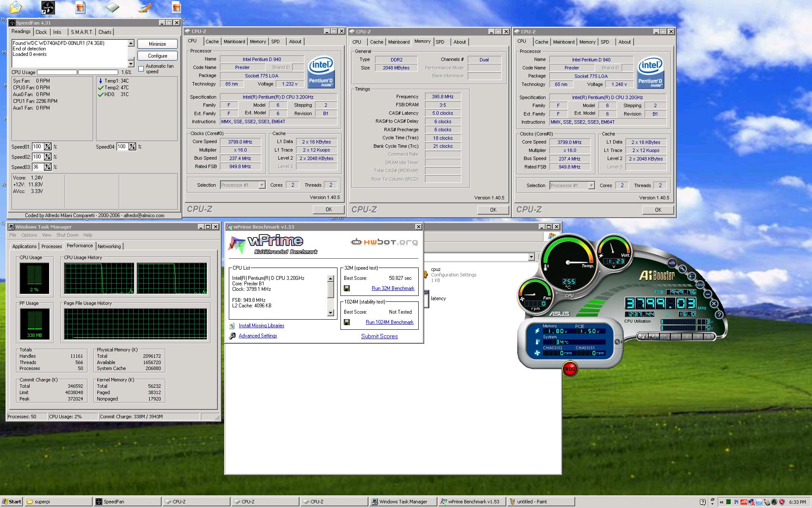
Task: Click Install Missing Libraries link
Action: click(261, 326)
